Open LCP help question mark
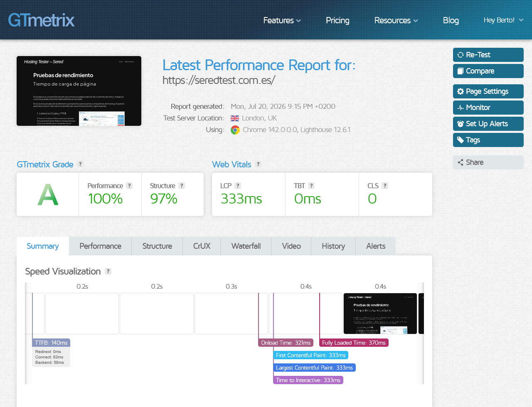The image size is (532, 407). pyautogui.click(x=238, y=186)
